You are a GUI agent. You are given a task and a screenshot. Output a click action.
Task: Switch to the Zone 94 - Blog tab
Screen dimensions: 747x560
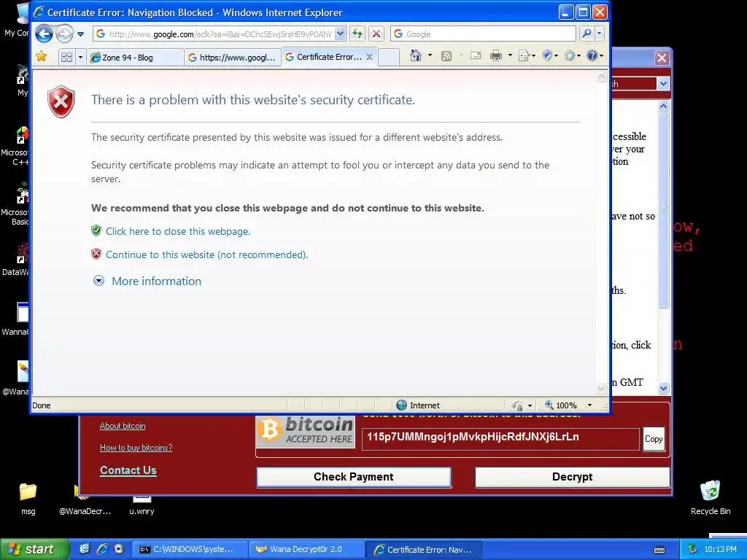[x=135, y=58]
